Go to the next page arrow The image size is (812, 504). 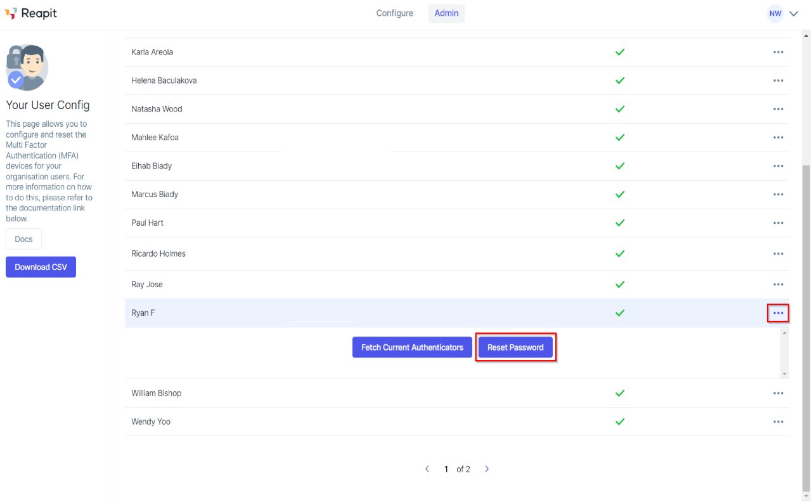point(487,469)
